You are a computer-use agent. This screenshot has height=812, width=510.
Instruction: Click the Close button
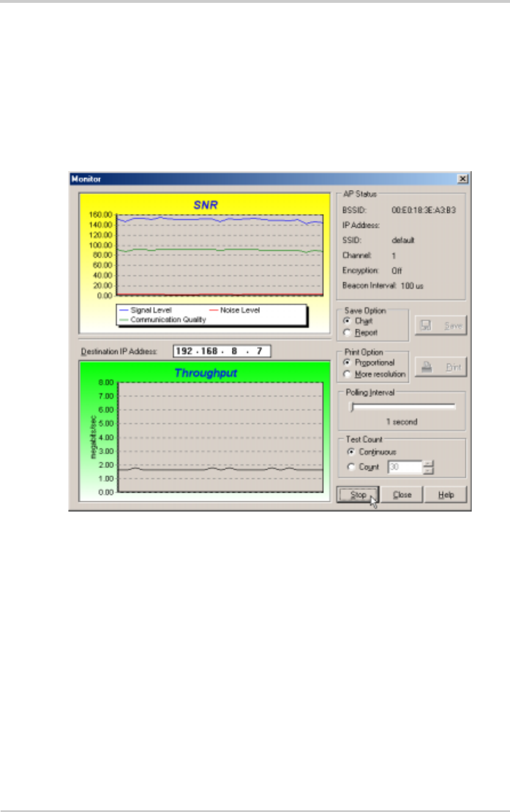pyautogui.click(x=402, y=495)
